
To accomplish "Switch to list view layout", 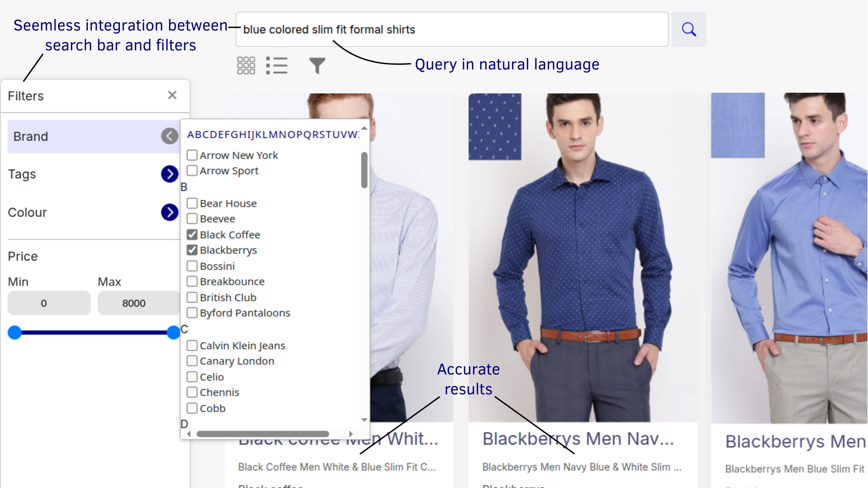I will click(x=277, y=66).
